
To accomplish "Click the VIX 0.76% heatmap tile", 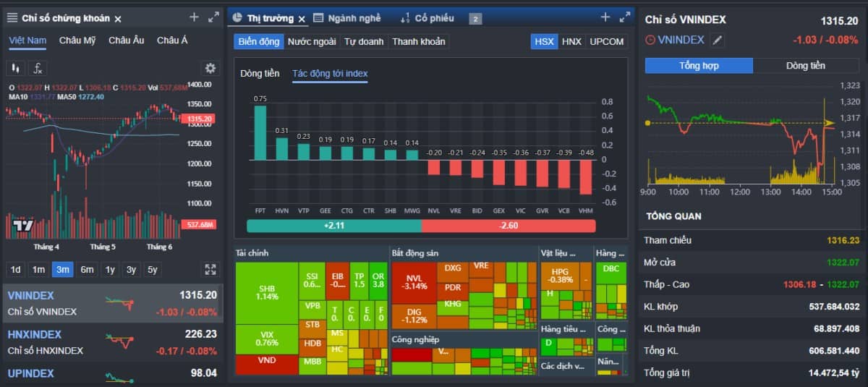I will click(267, 339).
